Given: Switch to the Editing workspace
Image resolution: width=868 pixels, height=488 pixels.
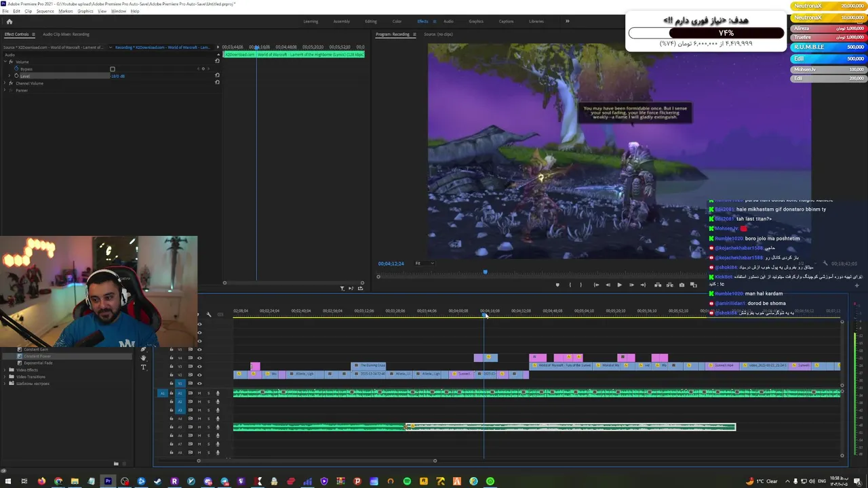Looking at the screenshot, I should [371, 21].
